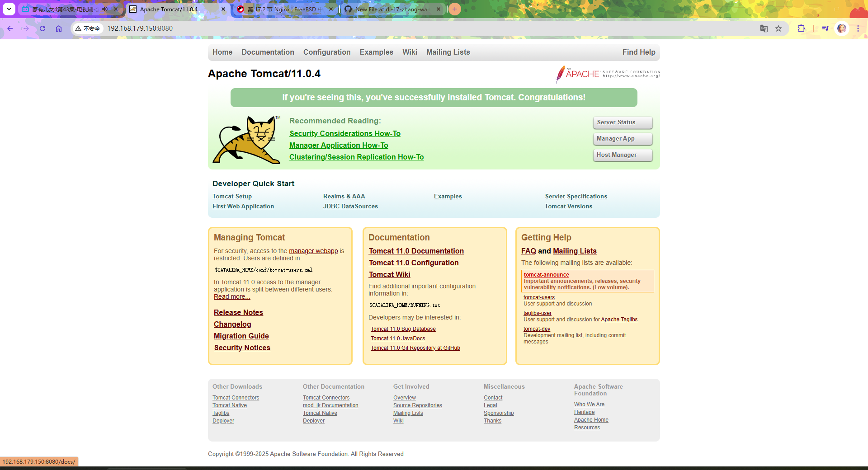Open Tomcat Wiki link
The height and width of the screenshot is (470, 868).
tap(389, 275)
